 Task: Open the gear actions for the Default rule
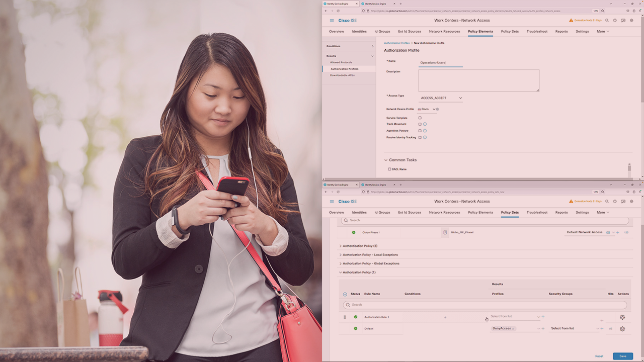[x=622, y=329]
